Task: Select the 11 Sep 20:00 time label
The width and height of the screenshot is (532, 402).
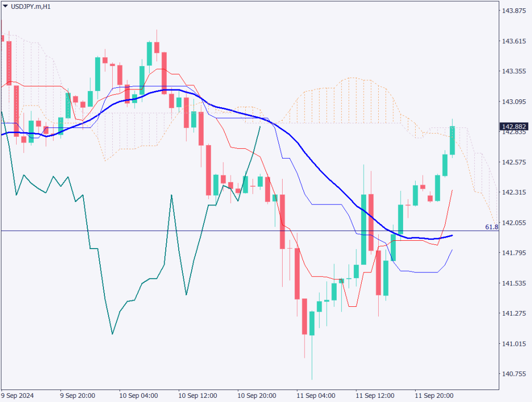Action: [434, 395]
